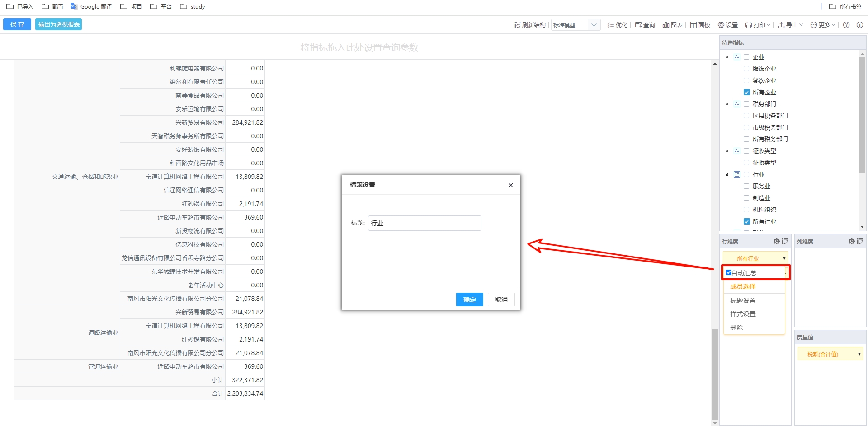Click the 标题 text input field
This screenshot has width=868, height=426.
pyautogui.click(x=424, y=223)
